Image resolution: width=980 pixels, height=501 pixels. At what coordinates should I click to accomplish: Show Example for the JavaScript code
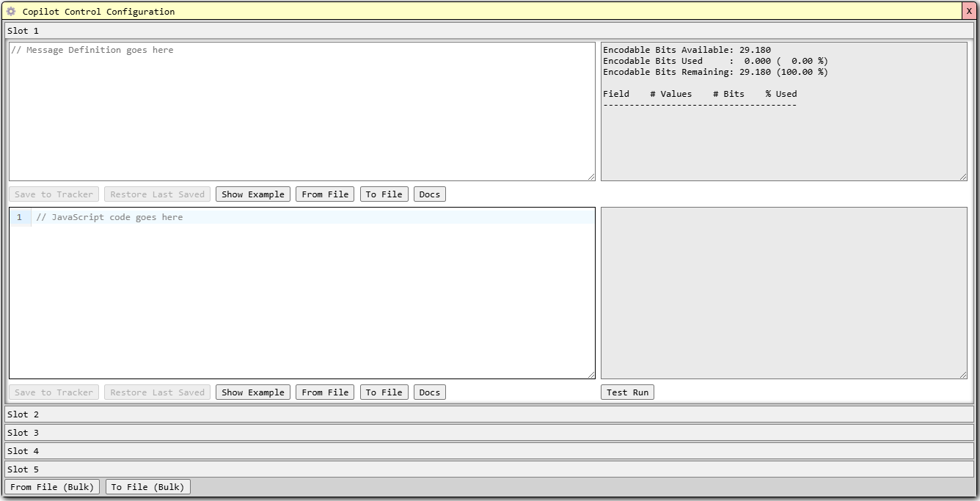click(252, 392)
